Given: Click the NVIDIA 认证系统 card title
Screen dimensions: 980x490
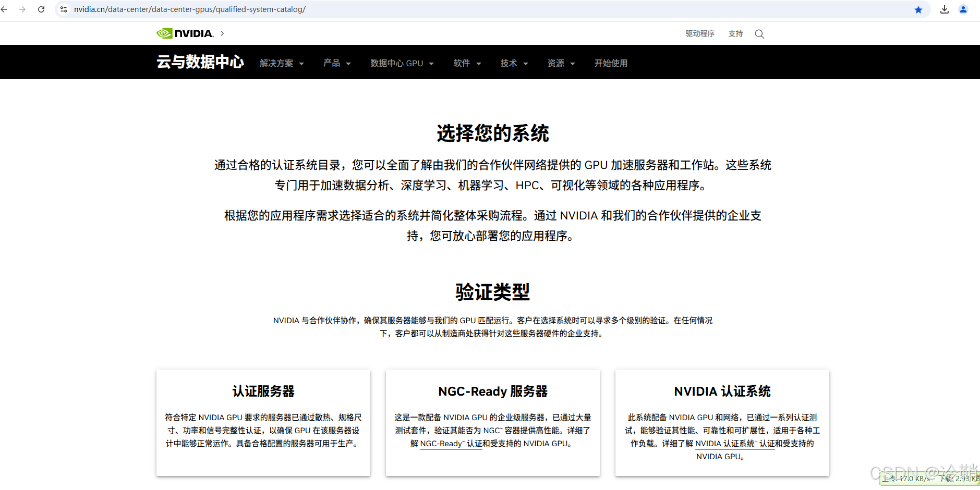Looking at the screenshot, I should (x=722, y=391).
